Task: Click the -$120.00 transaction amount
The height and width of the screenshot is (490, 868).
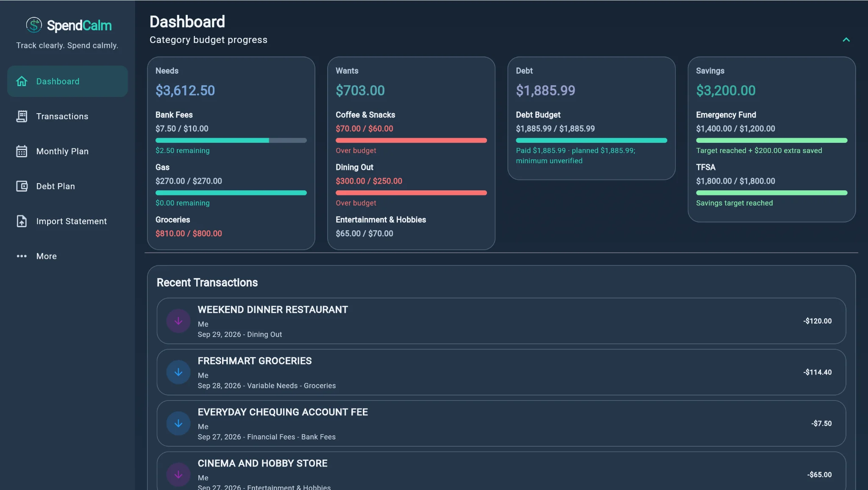Action: coord(817,321)
